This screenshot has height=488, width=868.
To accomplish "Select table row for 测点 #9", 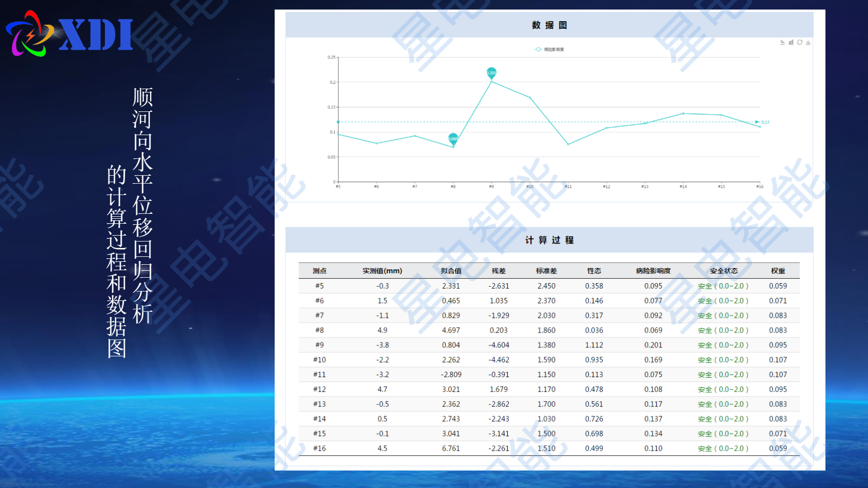I will (x=549, y=345).
